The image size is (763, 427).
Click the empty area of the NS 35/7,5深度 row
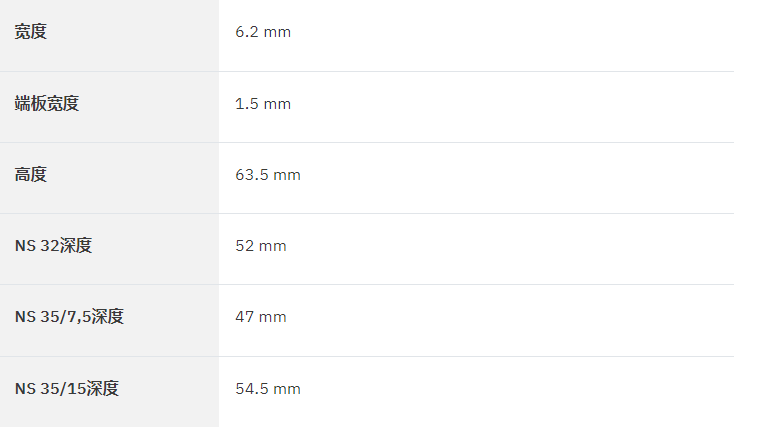(x=511, y=320)
